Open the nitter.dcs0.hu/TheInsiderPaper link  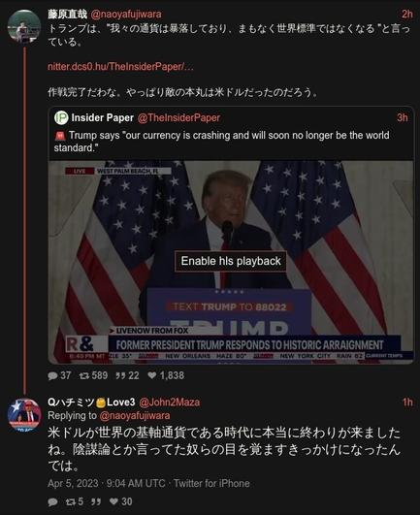point(120,67)
